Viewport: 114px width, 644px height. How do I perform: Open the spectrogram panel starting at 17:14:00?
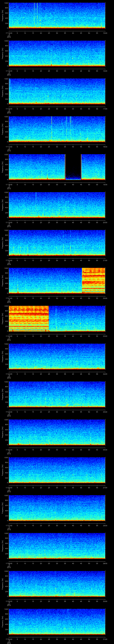point(57,16)
